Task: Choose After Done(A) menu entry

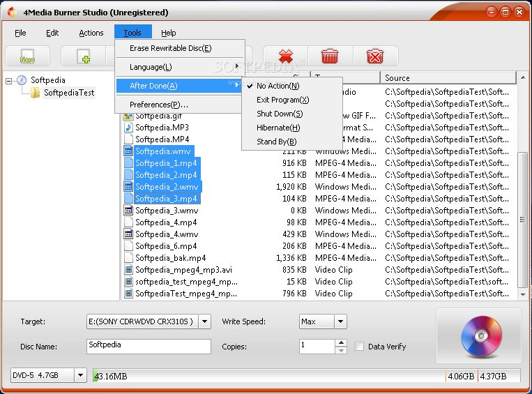Action: [180, 86]
